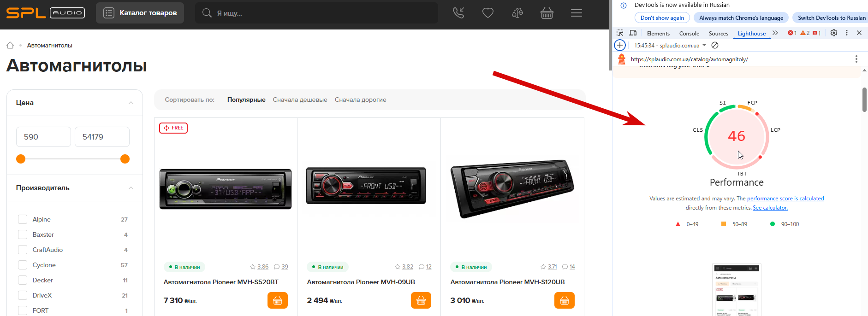Check the Baxster manufacturer filter
Screen dimensions: 868x316
click(x=23, y=234)
